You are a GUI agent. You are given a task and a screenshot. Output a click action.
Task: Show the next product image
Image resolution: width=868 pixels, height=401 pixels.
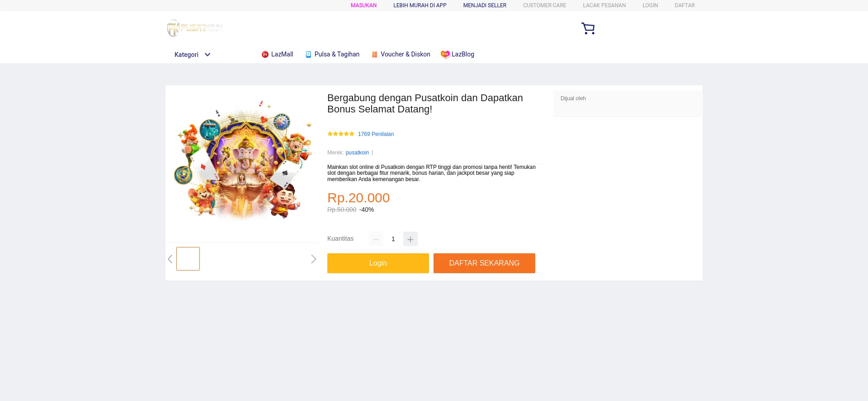tap(313, 259)
